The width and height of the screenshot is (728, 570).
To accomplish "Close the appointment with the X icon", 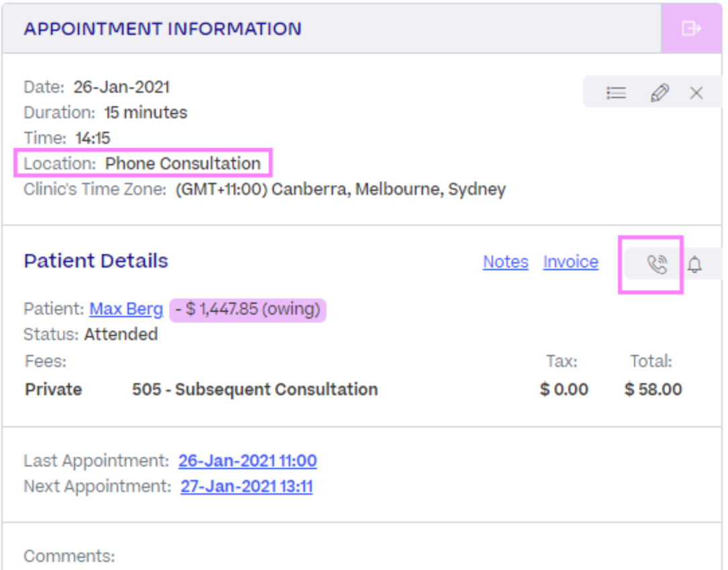I will [x=696, y=93].
